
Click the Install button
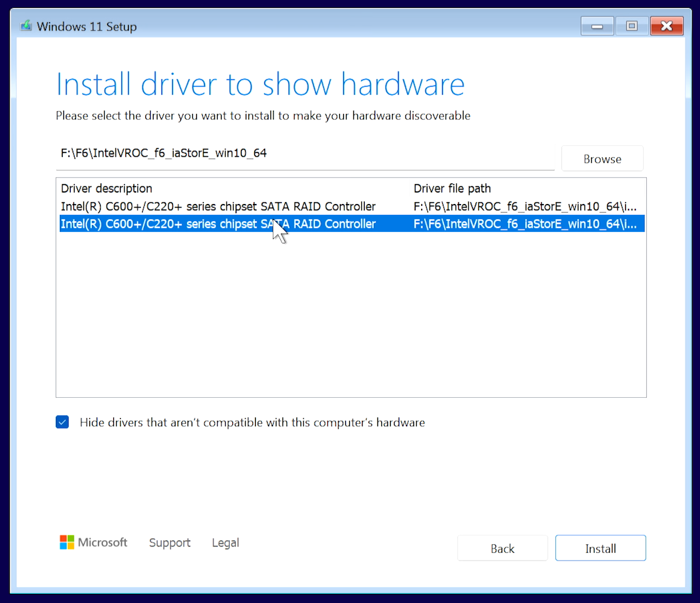point(600,548)
